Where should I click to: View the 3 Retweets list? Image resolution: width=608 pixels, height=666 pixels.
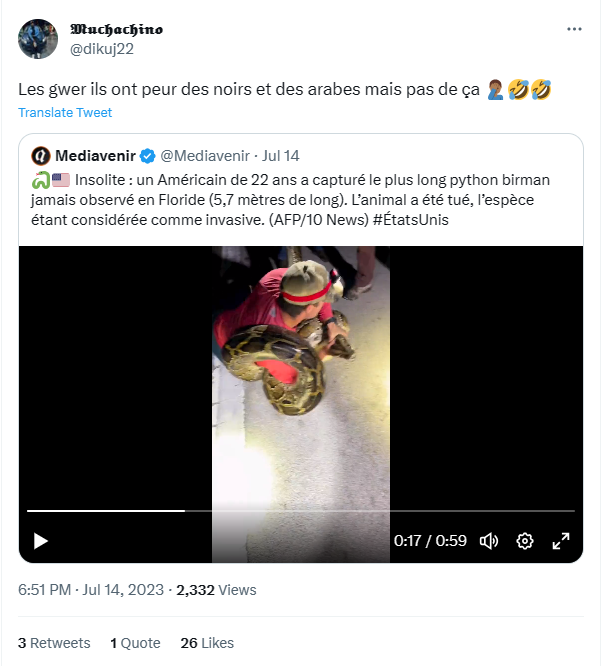(54, 643)
